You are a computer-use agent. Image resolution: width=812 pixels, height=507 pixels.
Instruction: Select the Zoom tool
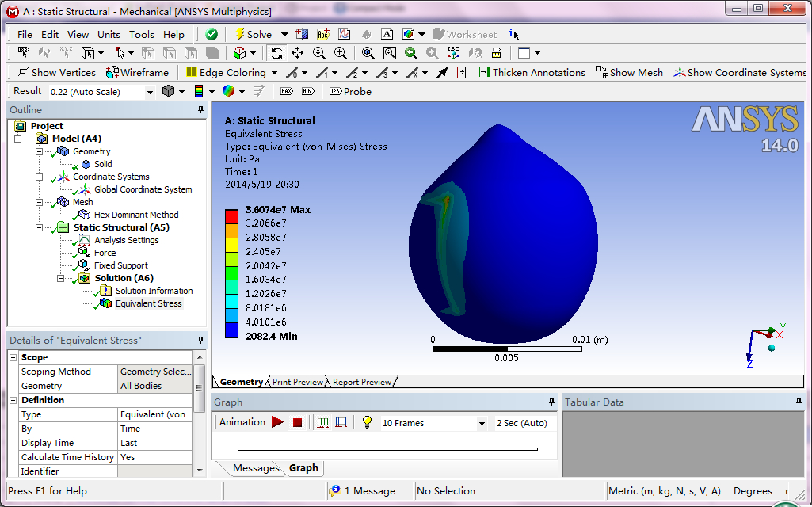click(x=319, y=53)
